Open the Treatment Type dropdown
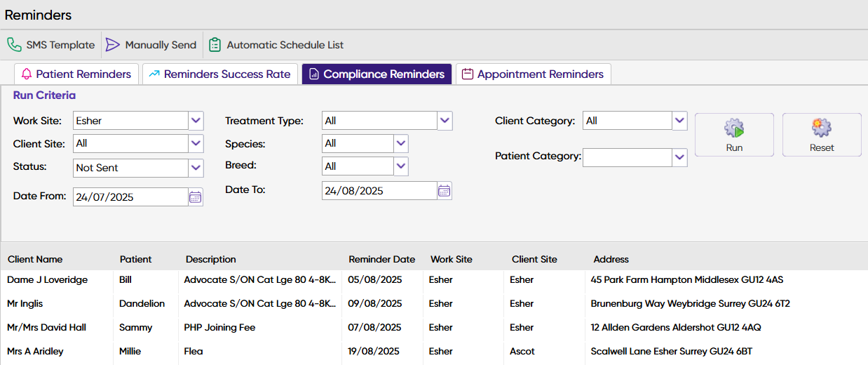This screenshot has width=868, height=365. pos(445,121)
